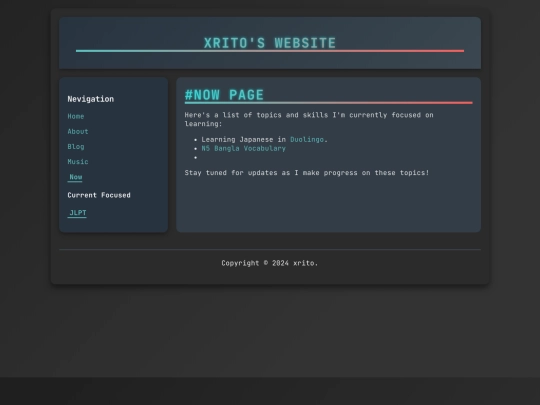
Task: Open the JLPT link under Current Focused
Action: click(77, 213)
